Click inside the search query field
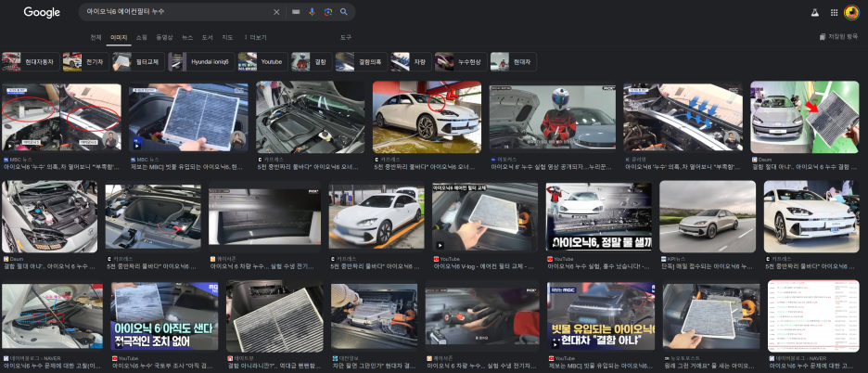The height and width of the screenshot is (373, 868). (x=177, y=12)
